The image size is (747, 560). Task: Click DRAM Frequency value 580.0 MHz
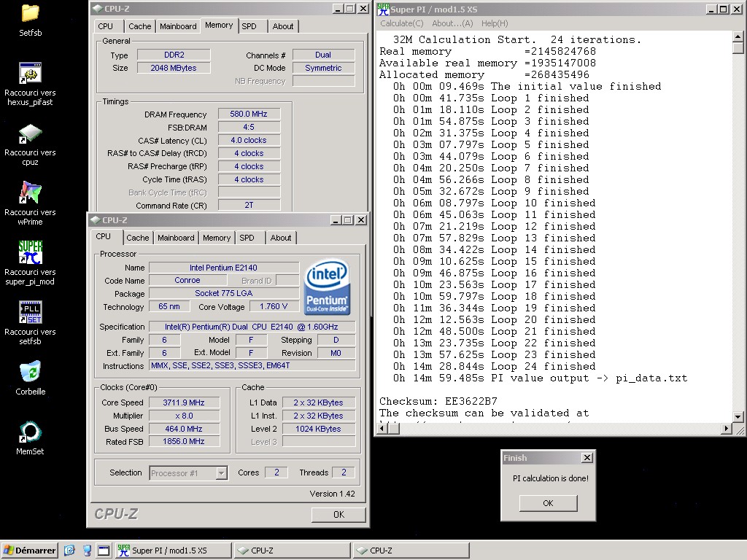pos(249,114)
